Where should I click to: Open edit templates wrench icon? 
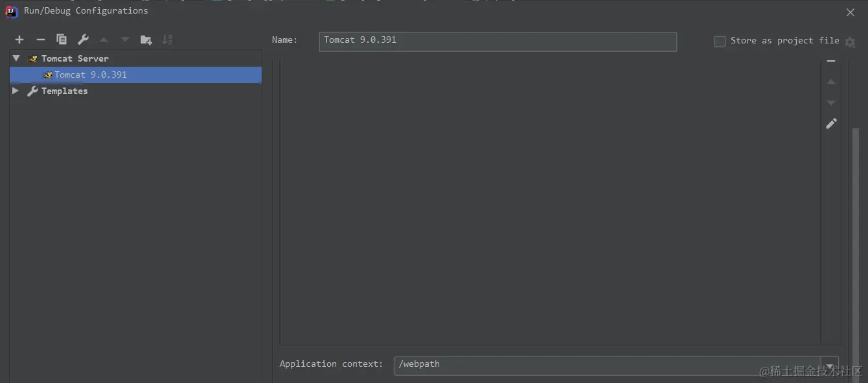tap(83, 40)
